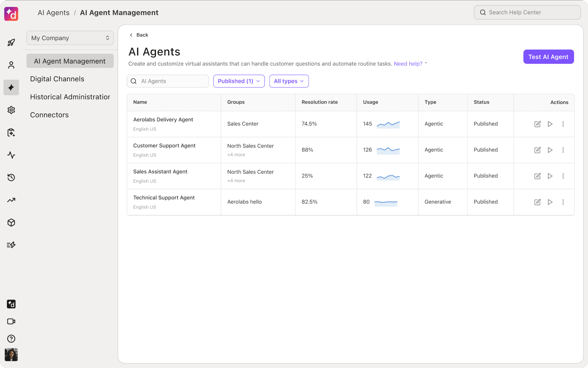This screenshot has width=588, height=368.
Task: Open the My Company selector dropdown
Action: 70,38
